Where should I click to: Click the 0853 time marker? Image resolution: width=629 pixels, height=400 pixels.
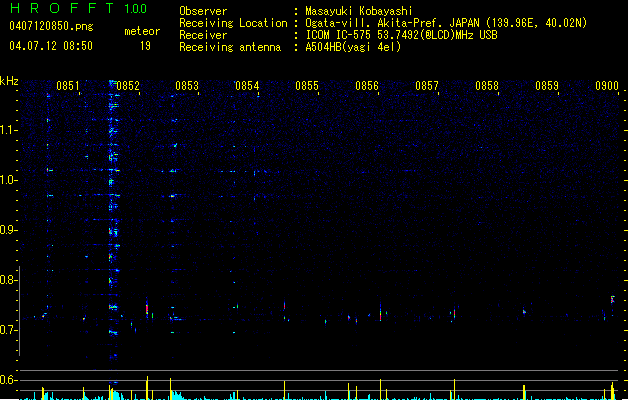pyautogui.click(x=187, y=86)
